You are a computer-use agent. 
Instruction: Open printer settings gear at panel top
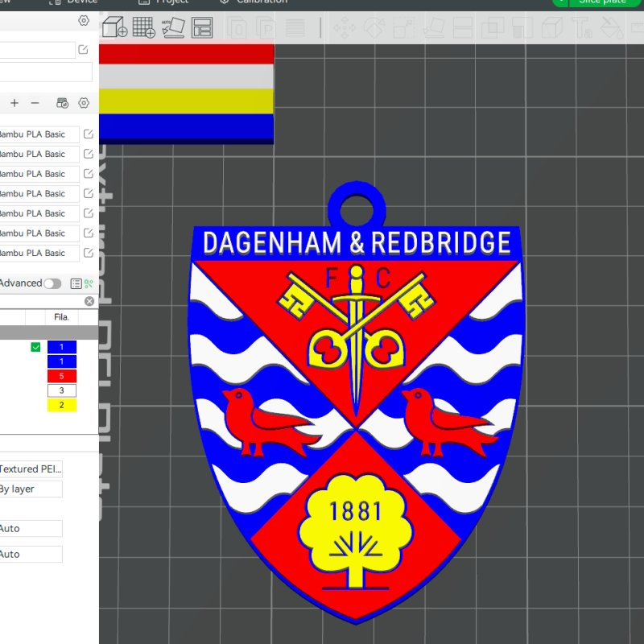point(84,21)
